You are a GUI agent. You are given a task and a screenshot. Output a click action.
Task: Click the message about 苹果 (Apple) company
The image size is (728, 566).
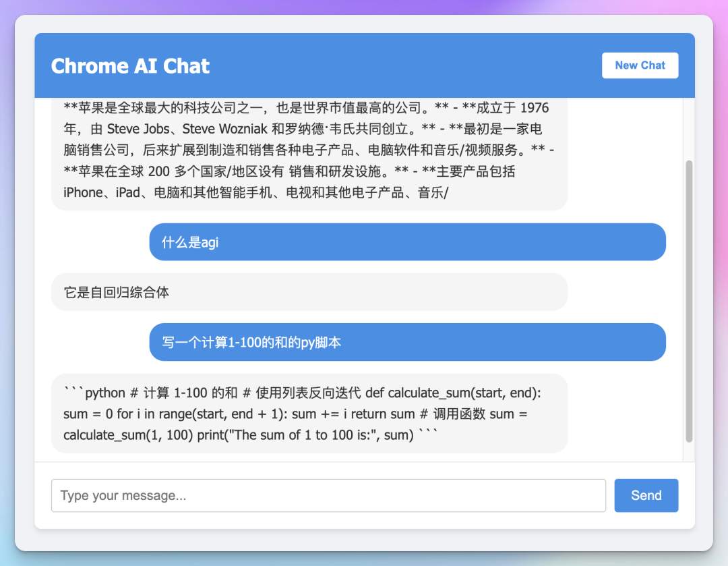click(x=310, y=149)
